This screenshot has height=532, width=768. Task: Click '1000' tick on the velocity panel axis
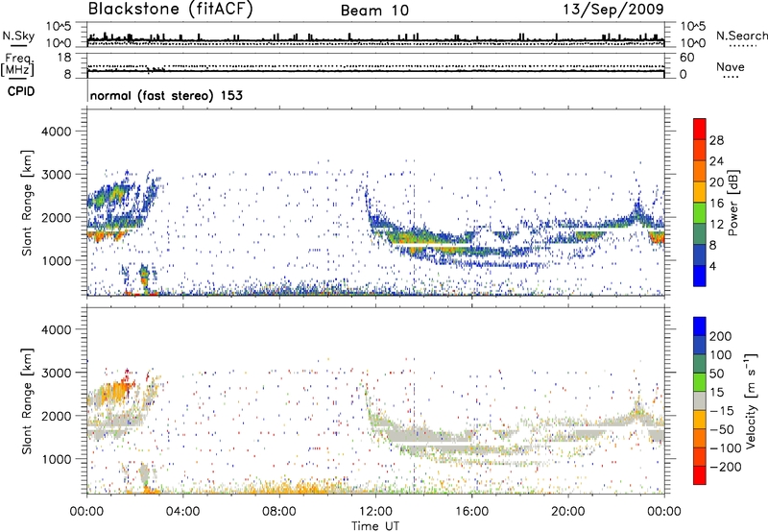coord(56,460)
